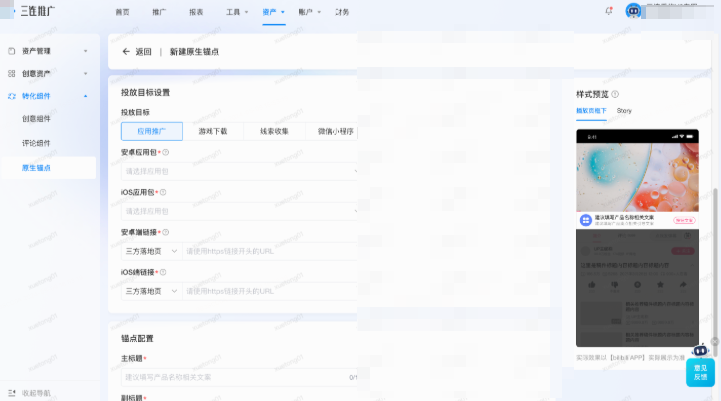Click the info icon beside 样式预览
This screenshot has height=401, width=721.
click(x=615, y=94)
